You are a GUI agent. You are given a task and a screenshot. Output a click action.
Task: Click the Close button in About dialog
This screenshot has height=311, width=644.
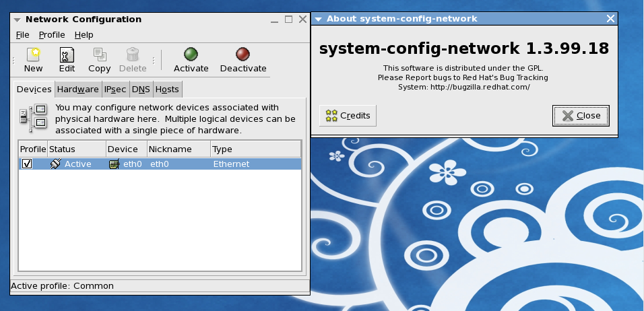point(581,116)
